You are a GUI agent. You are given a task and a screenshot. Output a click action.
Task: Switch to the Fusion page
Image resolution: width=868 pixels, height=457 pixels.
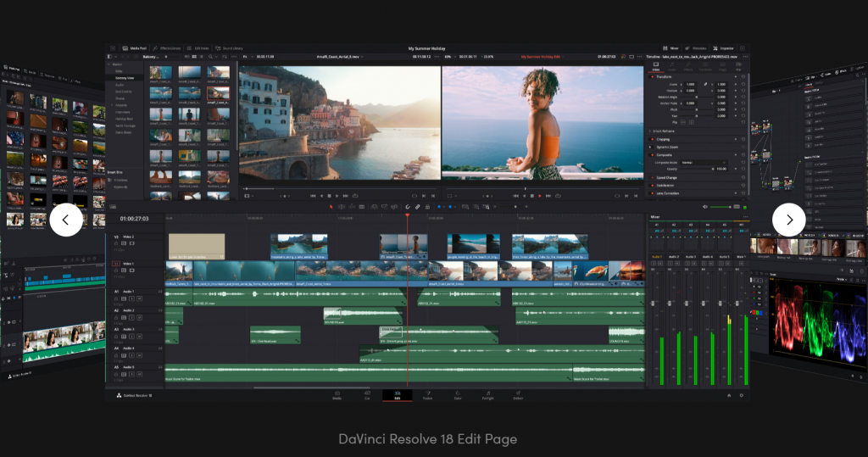pyautogui.click(x=427, y=395)
